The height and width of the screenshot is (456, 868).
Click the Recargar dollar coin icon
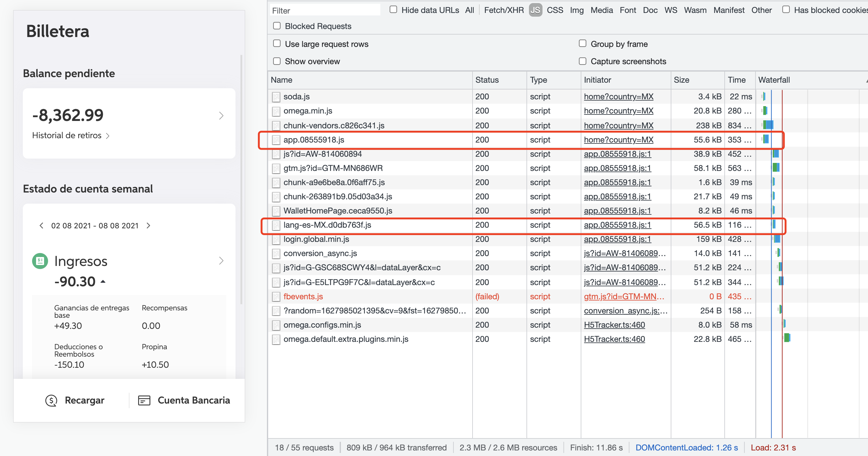point(51,400)
